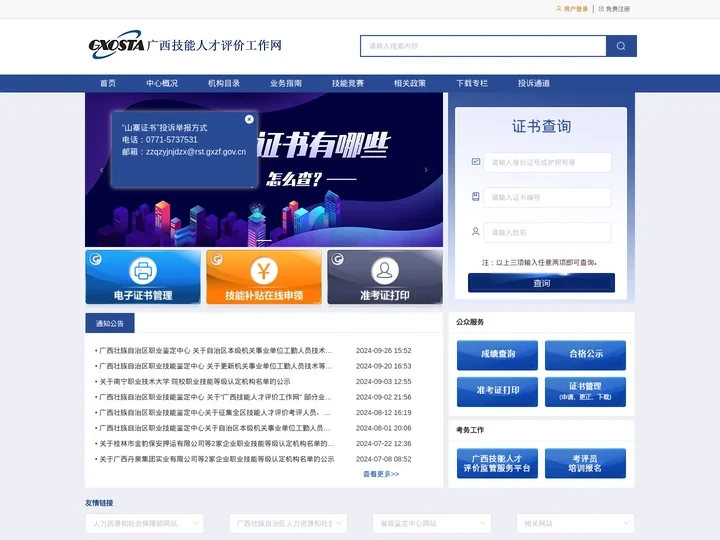Expand 省级鉴定中心网站 dropdown
This screenshot has width=720, height=540.
[x=431, y=523]
